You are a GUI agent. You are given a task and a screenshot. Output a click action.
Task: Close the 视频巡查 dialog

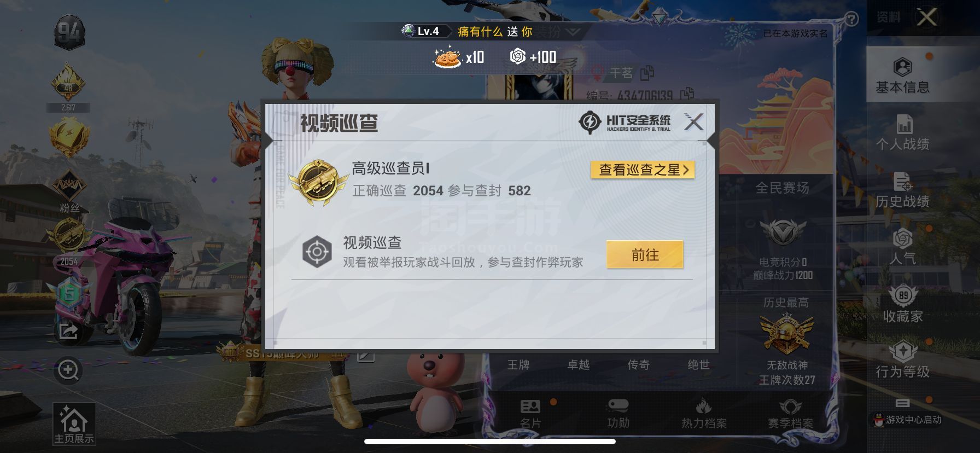coord(694,121)
